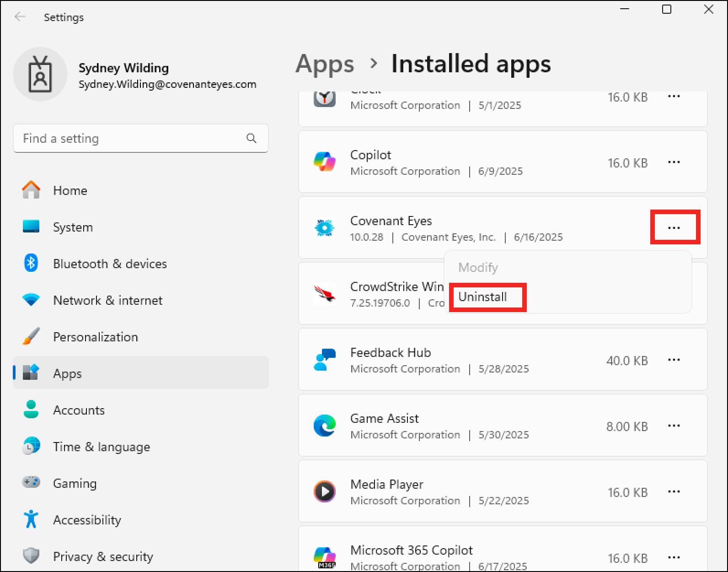728x572 pixels.
Task: Select Network & internet in sidebar
Action: tap(141, 300)
